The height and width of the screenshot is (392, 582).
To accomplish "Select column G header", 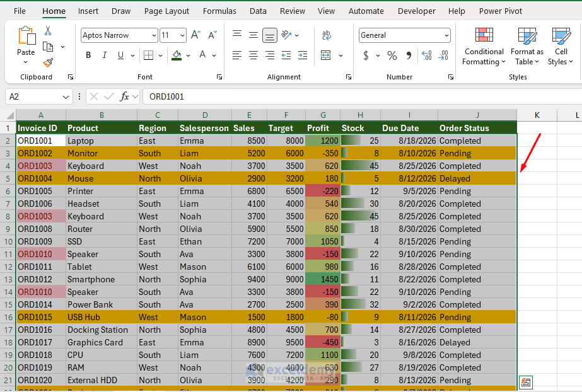I will click(323, 115).
